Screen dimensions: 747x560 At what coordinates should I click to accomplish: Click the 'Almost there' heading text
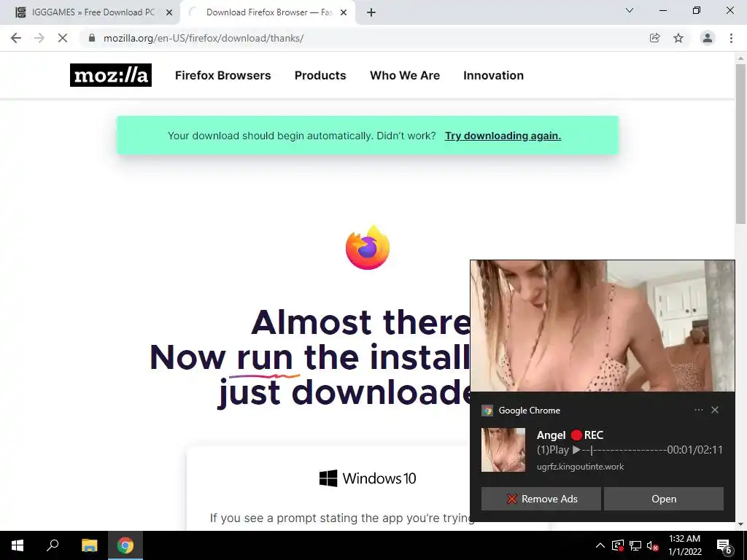360,322
